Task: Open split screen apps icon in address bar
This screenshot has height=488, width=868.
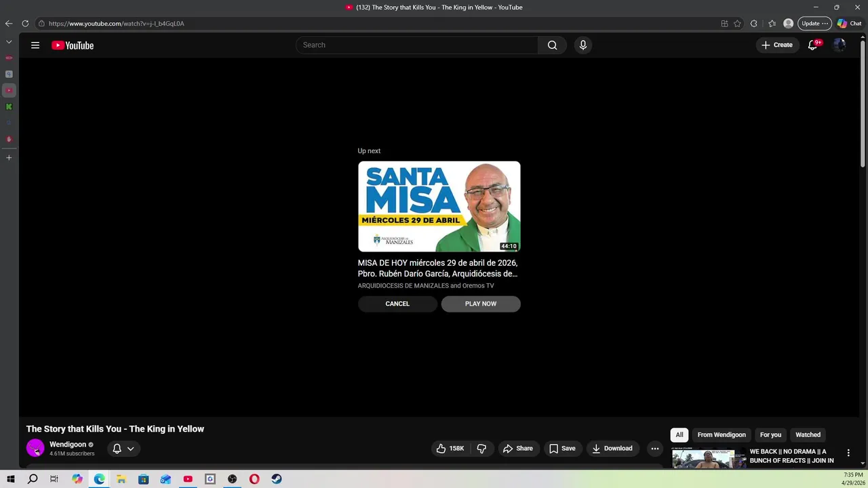Action: pyautogui.click(x=724, y=24)
